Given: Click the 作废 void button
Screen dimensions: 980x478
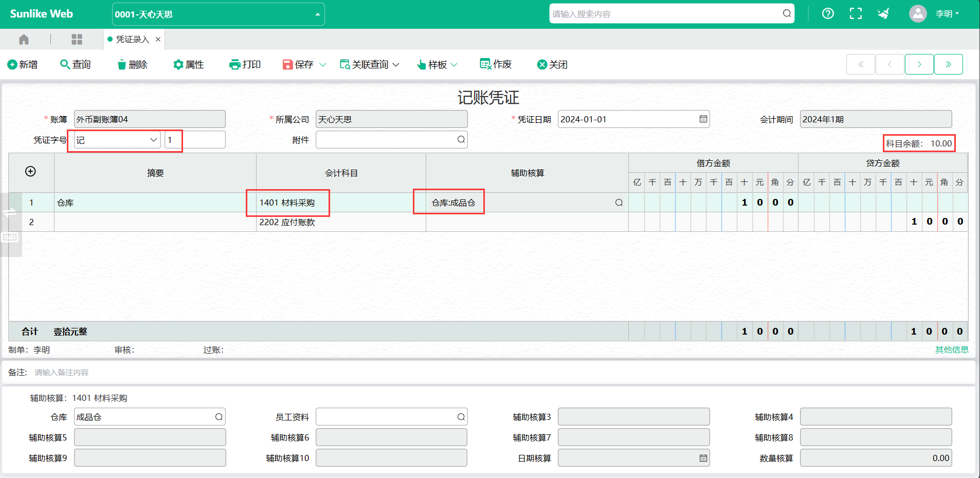Looking at the screenshot, I should (496, 64).
